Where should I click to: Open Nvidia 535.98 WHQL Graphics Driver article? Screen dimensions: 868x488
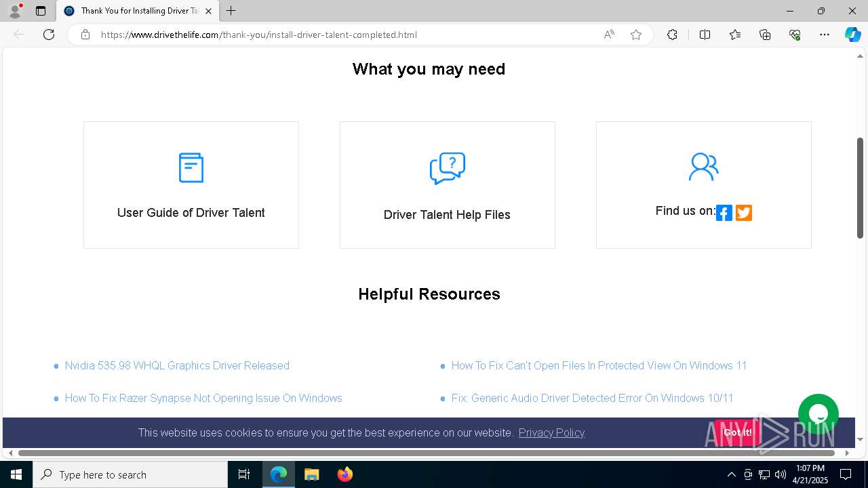point(177,365)
